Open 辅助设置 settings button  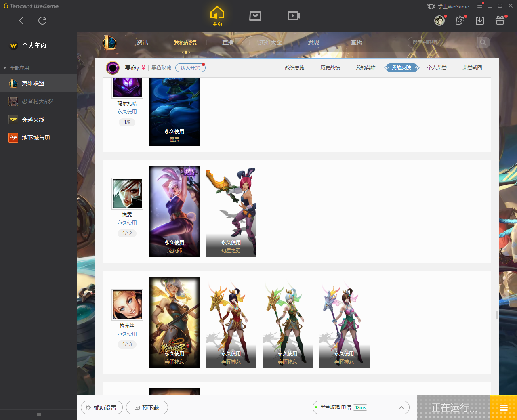(101, 408)
